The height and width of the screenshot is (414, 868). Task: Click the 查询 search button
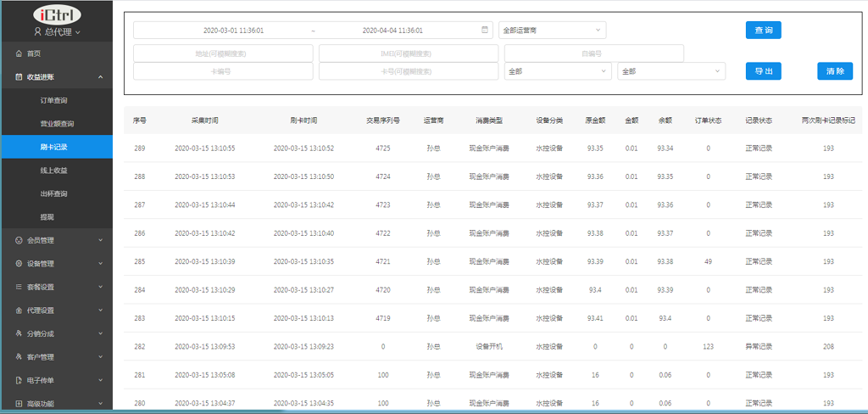tap(763, 31)
